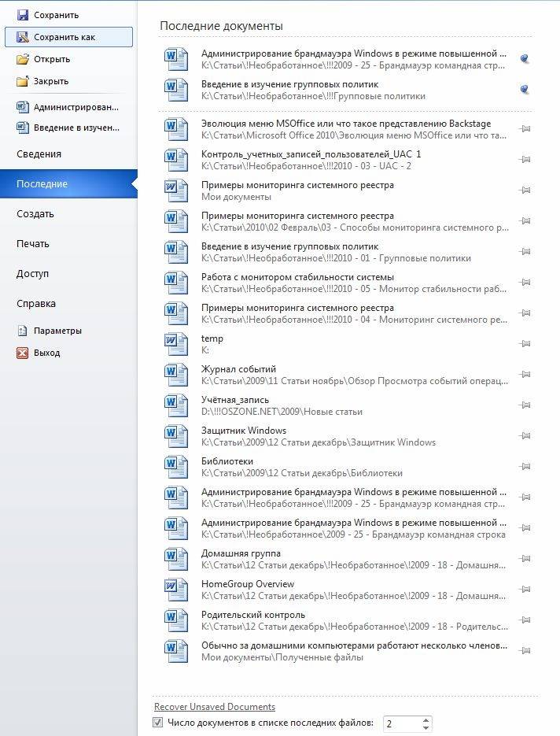The image size is (560, 736).
Task: Click the Открыть folder icon
Action: (x=22, y=59)
